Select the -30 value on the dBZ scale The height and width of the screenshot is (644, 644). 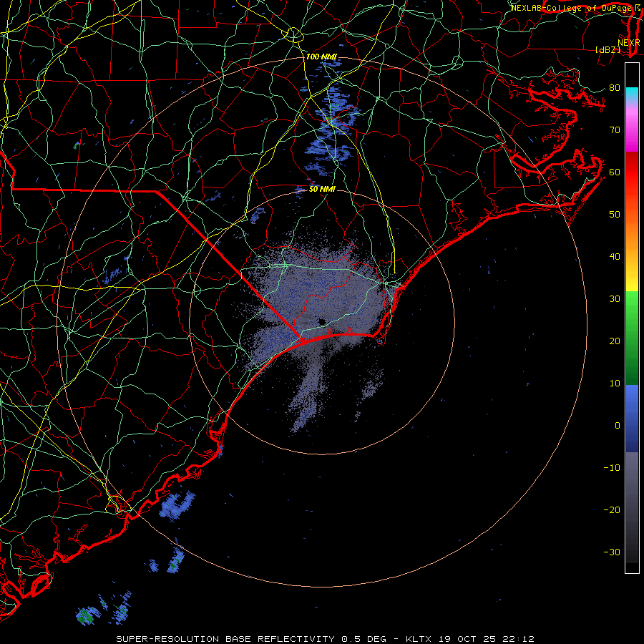coord(612,552)
